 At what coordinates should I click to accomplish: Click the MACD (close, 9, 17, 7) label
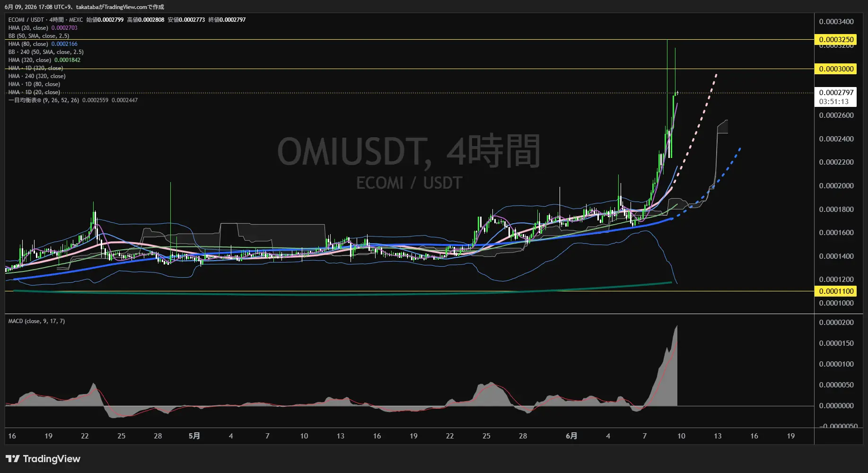(36, 321)
